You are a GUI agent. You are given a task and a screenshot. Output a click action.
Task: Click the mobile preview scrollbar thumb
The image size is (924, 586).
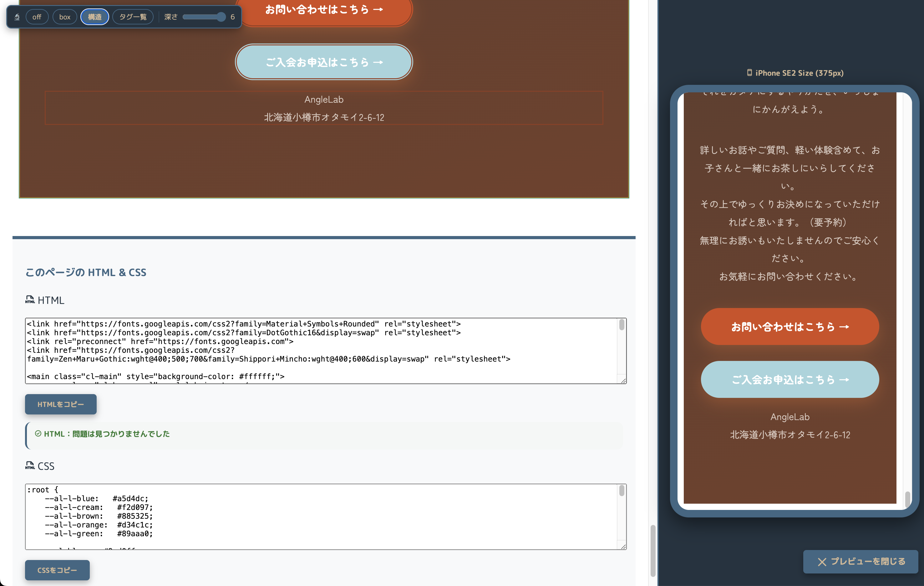907,499
